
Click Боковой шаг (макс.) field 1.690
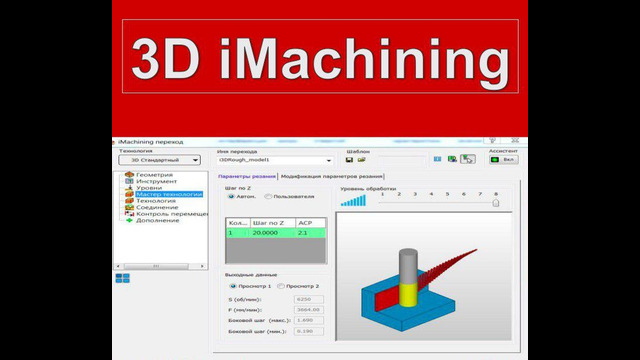pos(309,320)
